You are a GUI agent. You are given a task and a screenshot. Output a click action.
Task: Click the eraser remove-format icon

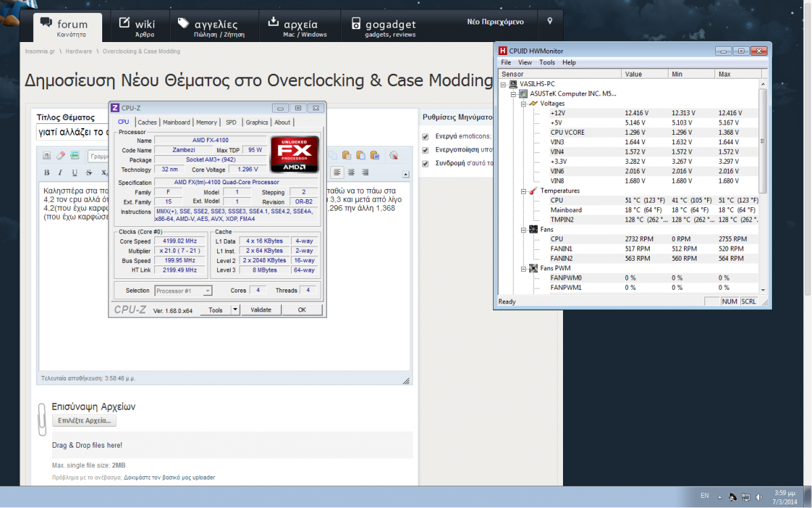61,155
